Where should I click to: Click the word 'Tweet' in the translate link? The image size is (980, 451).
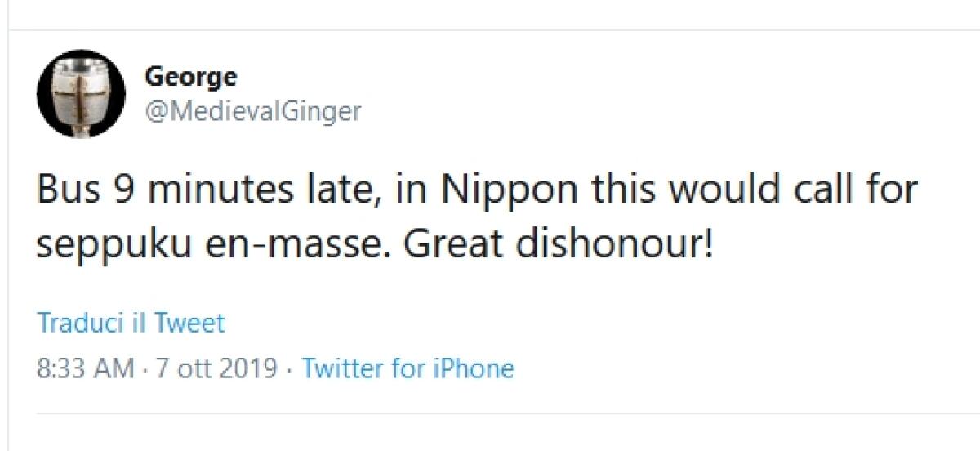pos(189,323)
